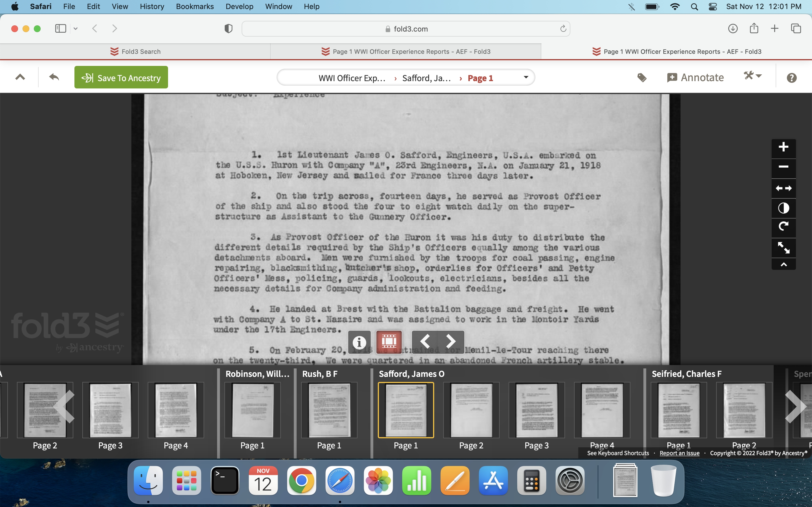Open the wrench tools dropdown menu
This screenshot has width=812, height=507.
coord(752,76)
